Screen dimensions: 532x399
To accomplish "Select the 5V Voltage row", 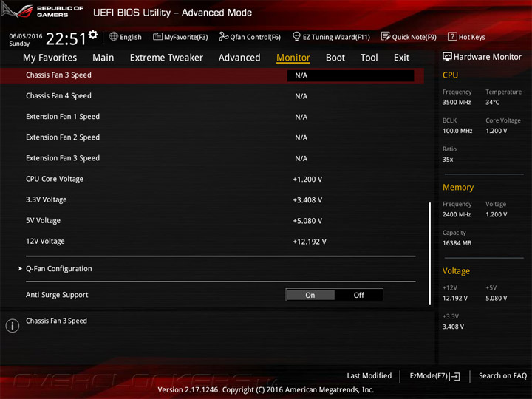I will 212,220.
